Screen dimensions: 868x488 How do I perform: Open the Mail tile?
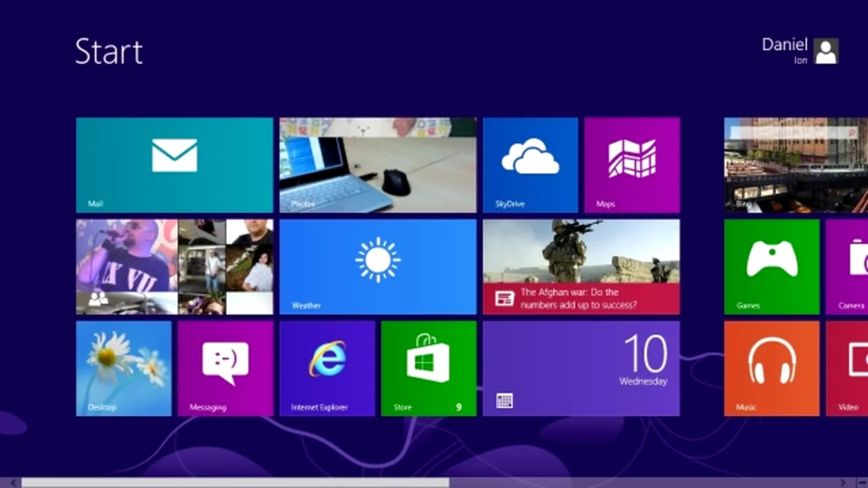tap(174, 165)
